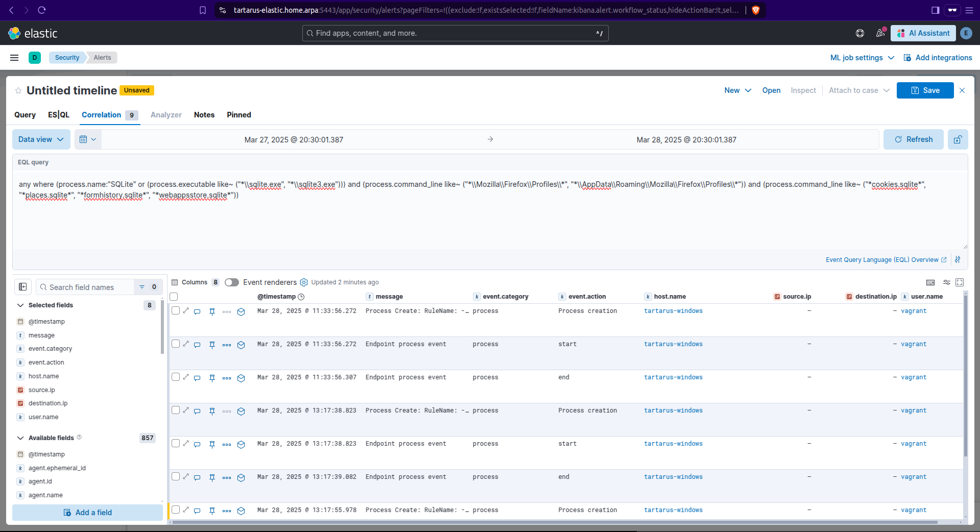This screenshot has height=532, width=980.
Task: Click the calendar date quick menu icon
Action: 88,139
